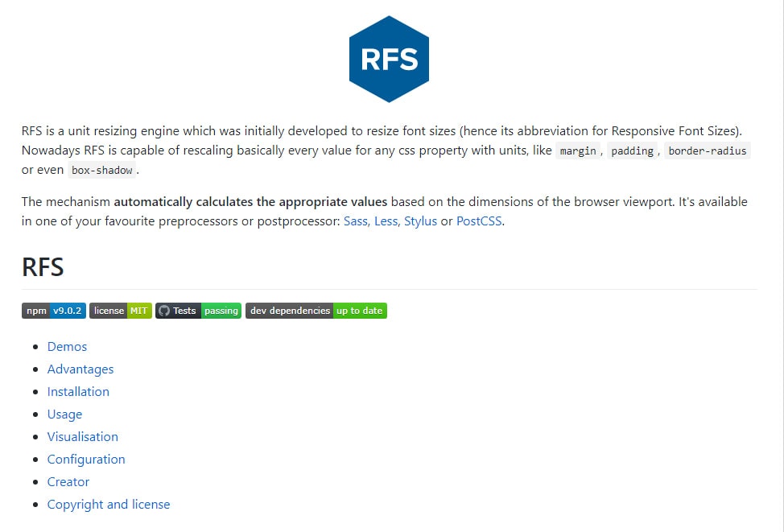Screen dimensions: 784x532
Task: Click the RFS hexagon logo
Action: pos(389,59)
